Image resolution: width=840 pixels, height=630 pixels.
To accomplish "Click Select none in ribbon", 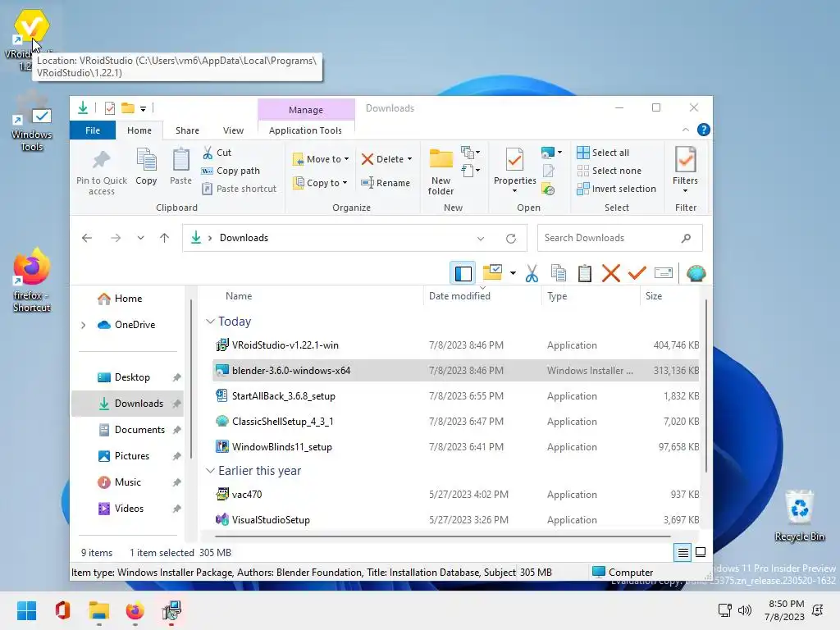I will 609,171.
